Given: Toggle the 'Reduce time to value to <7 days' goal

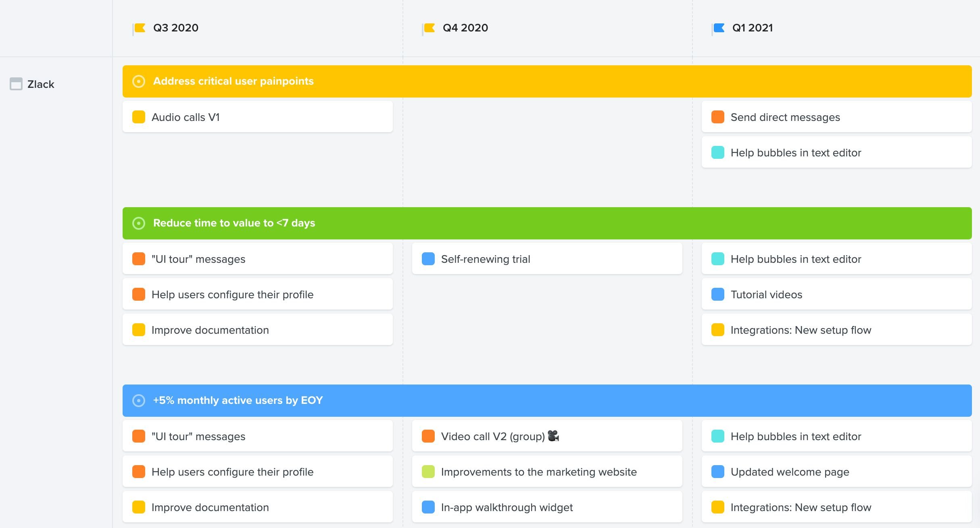Looking at the screenshot, I should pyautogui.click(x=138, y=223).
